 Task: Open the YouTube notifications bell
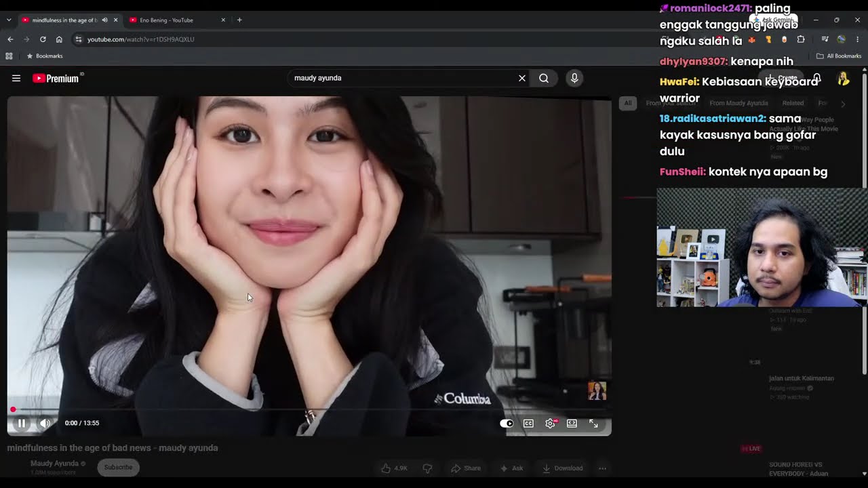tap(817, 79)
